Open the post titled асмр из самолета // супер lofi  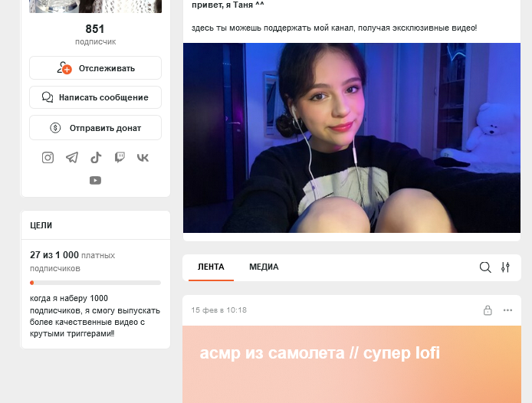tap(320, 352)
